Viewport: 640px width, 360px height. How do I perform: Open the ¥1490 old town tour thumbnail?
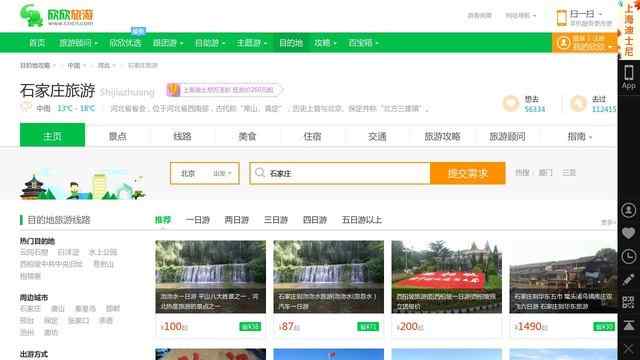[563, 277]
